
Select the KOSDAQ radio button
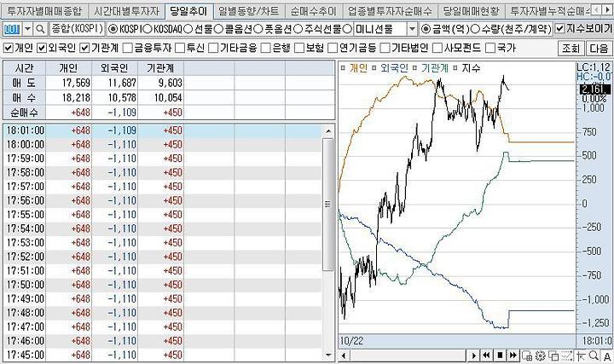click(x=148, y=29)
